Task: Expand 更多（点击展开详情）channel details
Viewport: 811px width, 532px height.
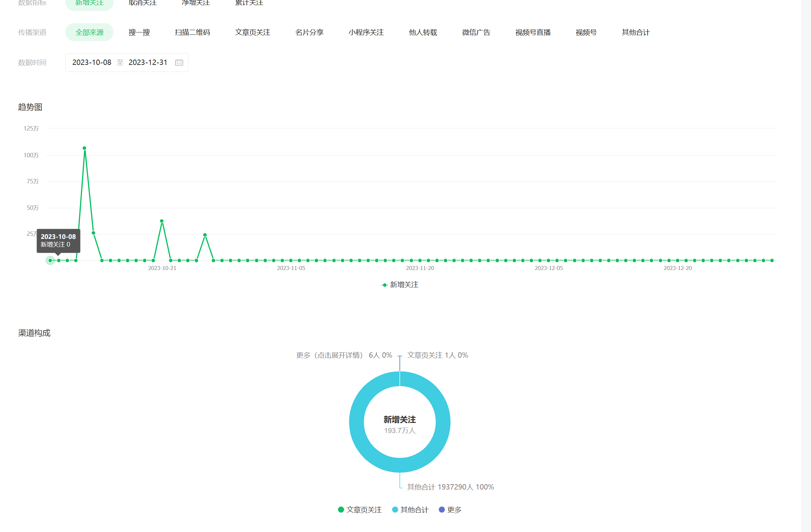Action: [344, 355]
